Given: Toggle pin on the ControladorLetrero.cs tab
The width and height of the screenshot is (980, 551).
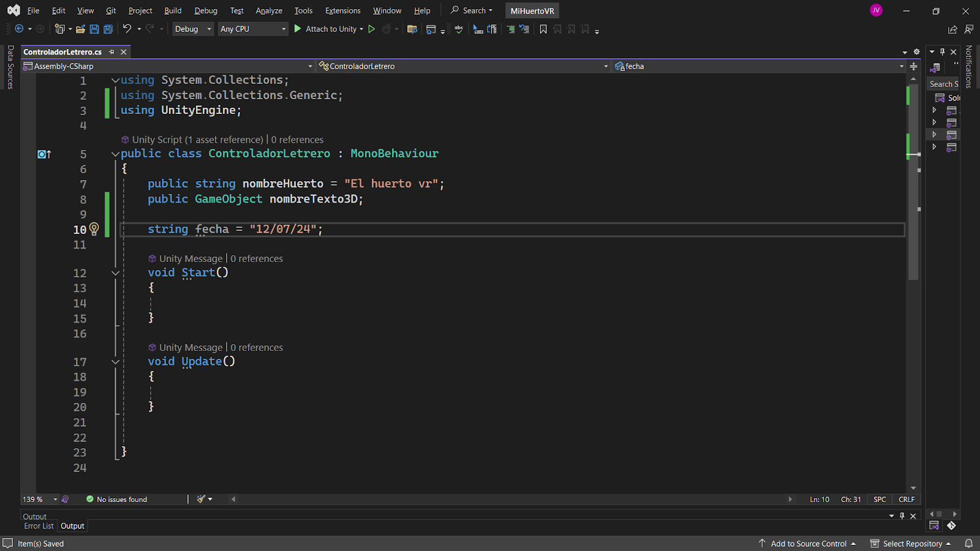Looking at the screenshot, I should (111, 52).
